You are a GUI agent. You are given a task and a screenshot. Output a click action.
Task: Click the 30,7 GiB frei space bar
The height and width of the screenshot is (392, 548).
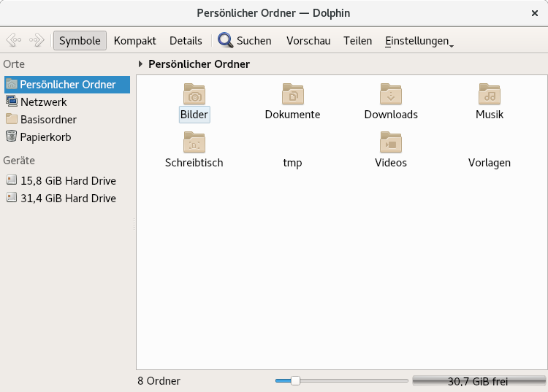click(479, 381)
